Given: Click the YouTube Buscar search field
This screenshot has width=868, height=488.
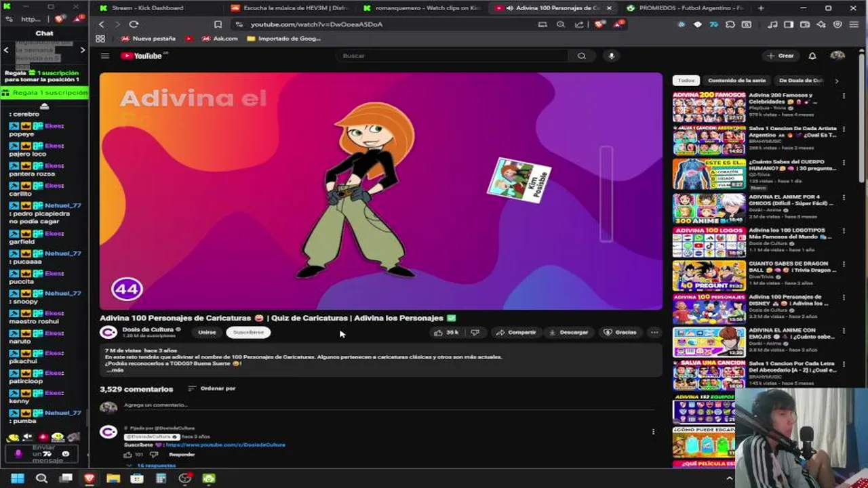Looking at the screenshot, I should (453, 56).
